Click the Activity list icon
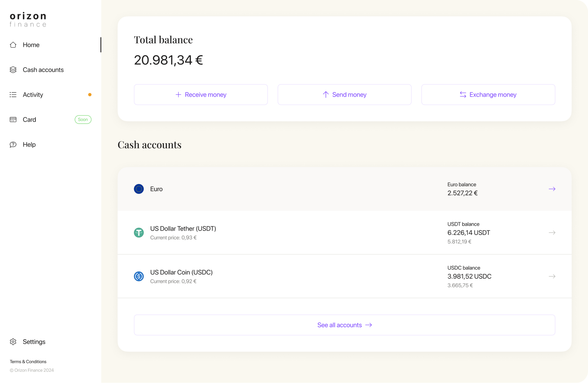This screenshot has height=383, width=588. pyautogui.click(x=13, y=95)
